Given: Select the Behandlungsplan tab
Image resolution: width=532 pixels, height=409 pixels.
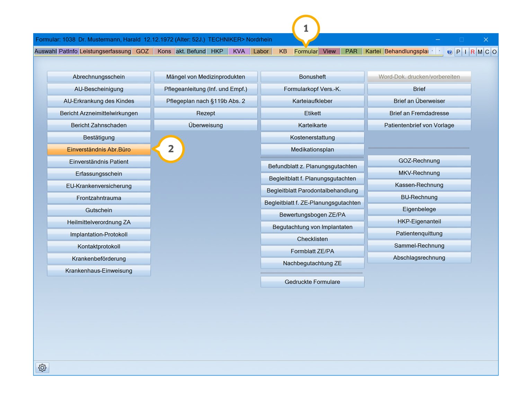Looking at the screenshot, I should [x=406, y=51].
